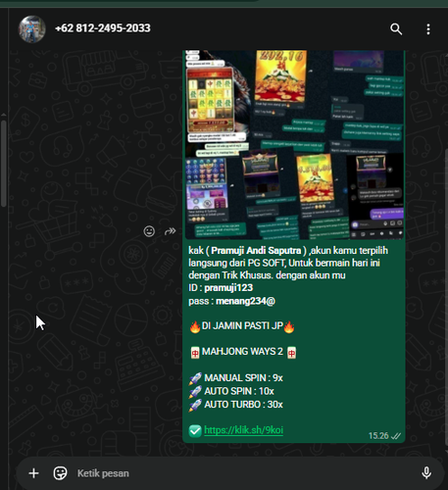Click the text "menang234@" in the message

click(245, 301)
